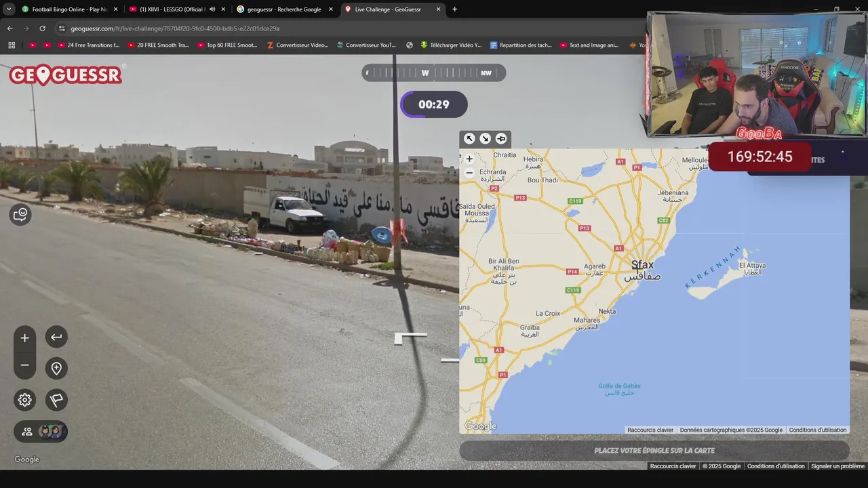The image size is (868, 488).
Task: Click the compass heading bar
Action: point(433,73)
